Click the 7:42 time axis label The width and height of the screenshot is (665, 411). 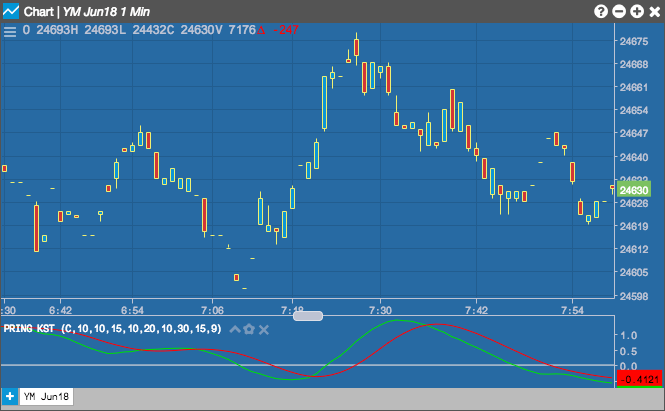coord(476,310)
